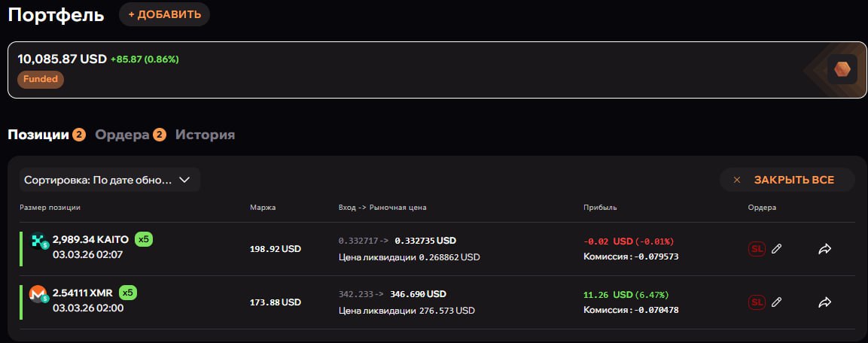Click the x5 leverage badge on KAITO
The height and width of the screenshot is (343, 868).
pos(144,239)
